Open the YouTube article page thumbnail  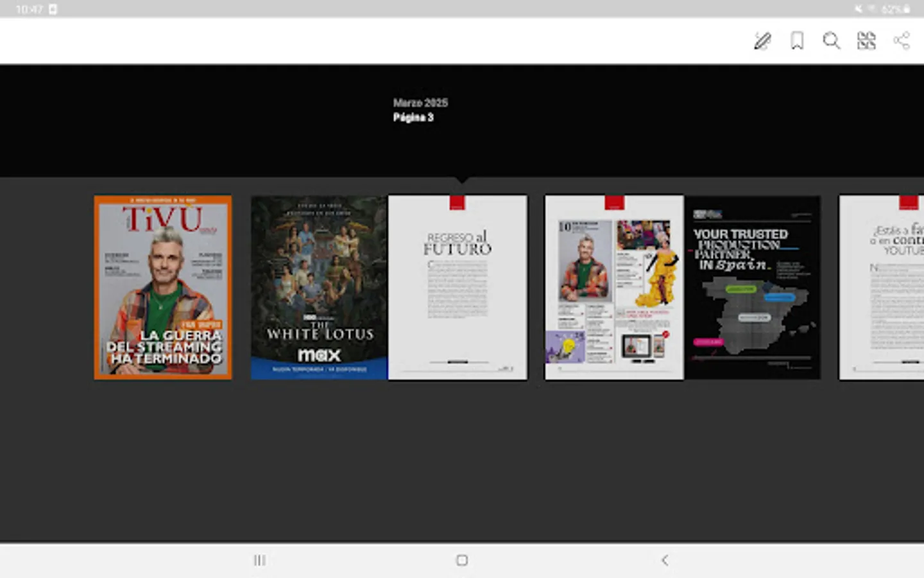pos(882,287)
